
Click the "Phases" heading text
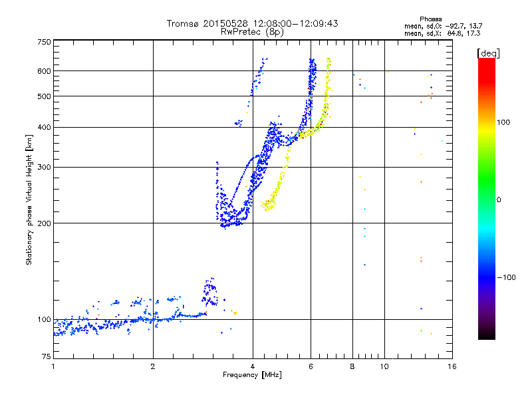[430, 19]
